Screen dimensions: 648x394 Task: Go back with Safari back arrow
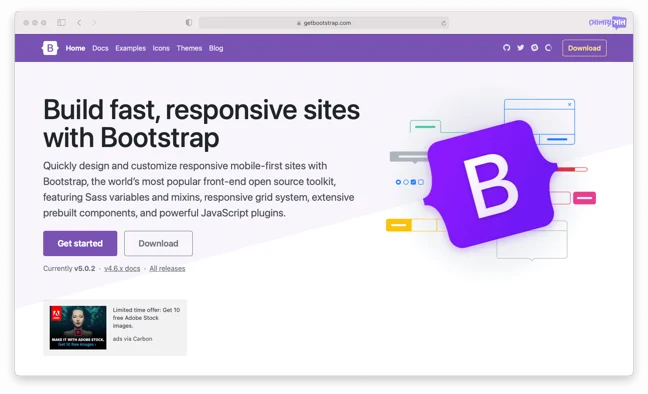(x=79, y=23)
